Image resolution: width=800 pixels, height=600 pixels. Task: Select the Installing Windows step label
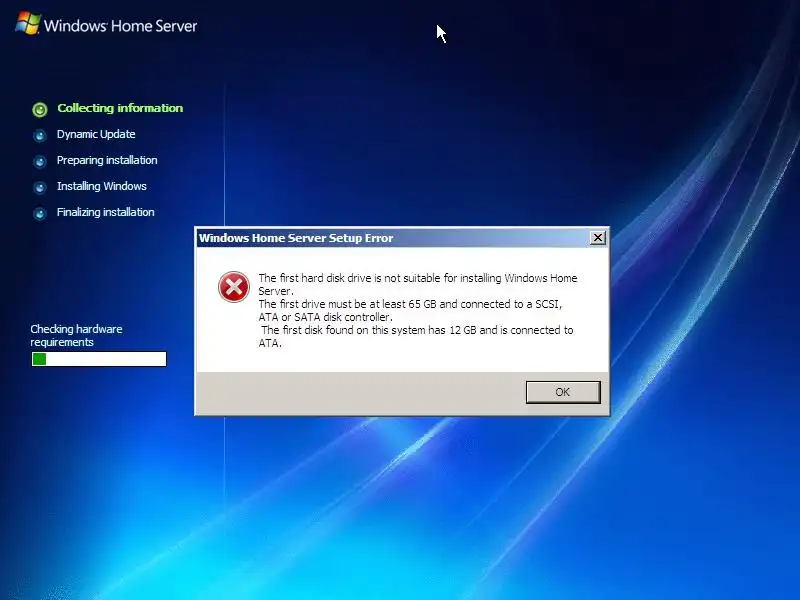point(102,186)
